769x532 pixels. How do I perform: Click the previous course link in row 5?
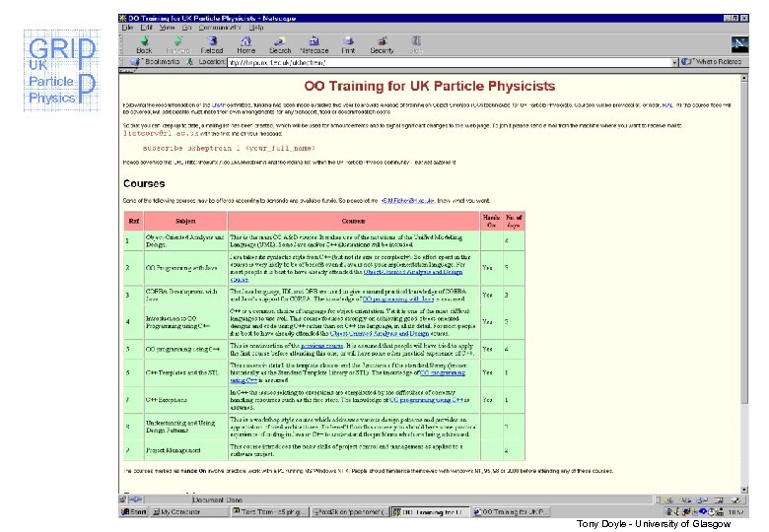point(321,346)
